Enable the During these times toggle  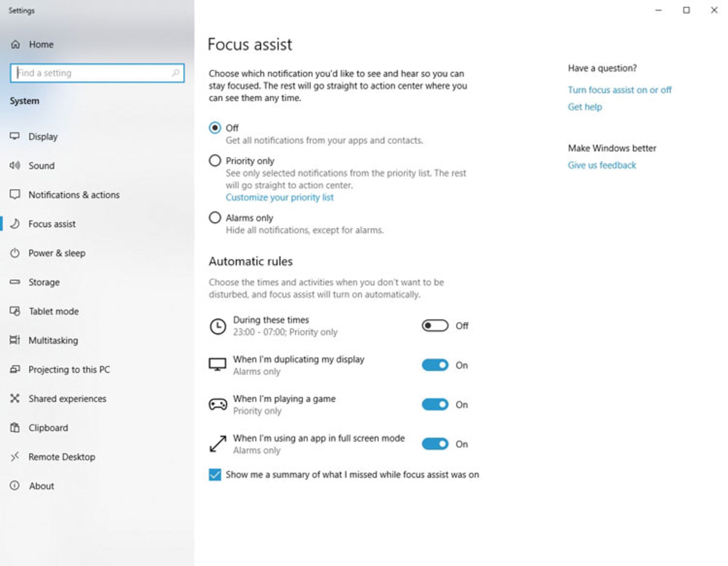435,325
